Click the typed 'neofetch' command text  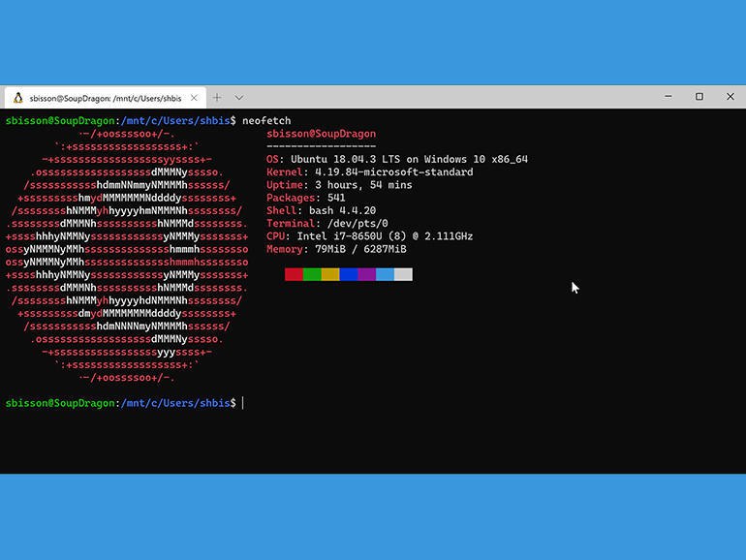click(266, 121)
